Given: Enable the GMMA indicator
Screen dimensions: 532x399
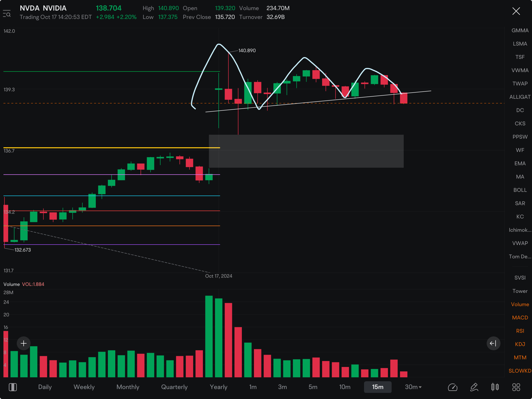Looking at the screenshot, I should (x=520, y=31).
